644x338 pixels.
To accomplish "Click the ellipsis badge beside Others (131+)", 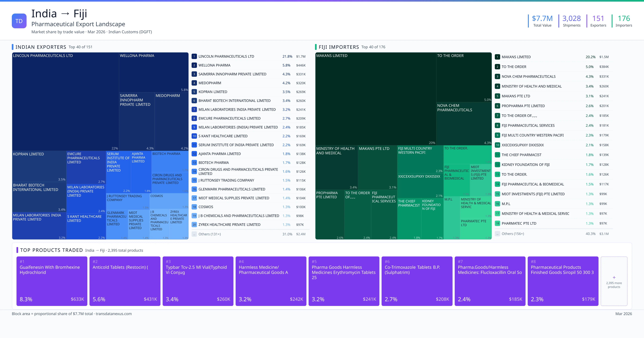I will click(194, 234).
